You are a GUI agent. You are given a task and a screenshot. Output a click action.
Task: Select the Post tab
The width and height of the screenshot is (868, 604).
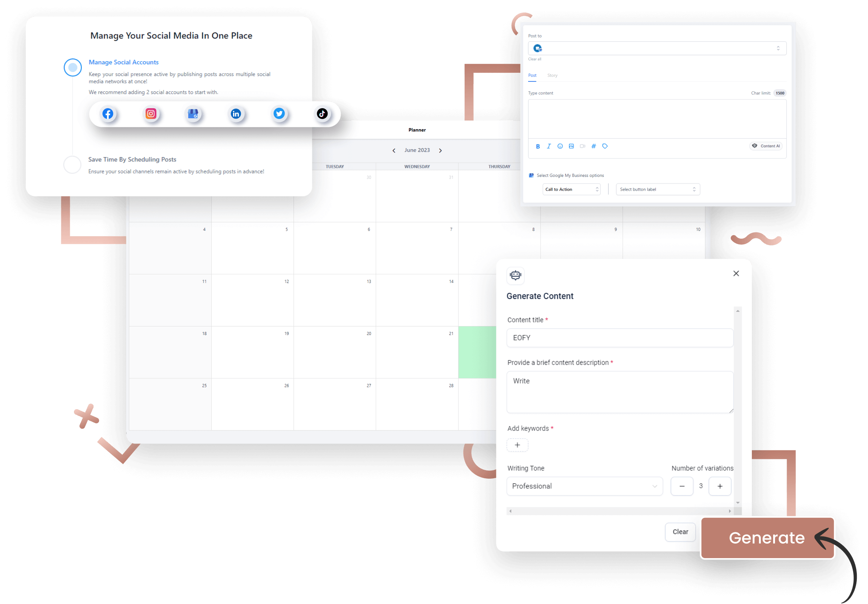(x=532, y=75)
